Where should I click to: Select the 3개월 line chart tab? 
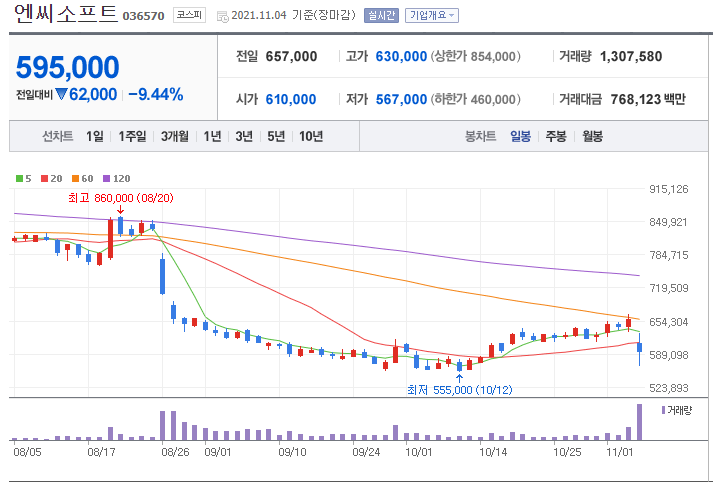click(175, 136)
